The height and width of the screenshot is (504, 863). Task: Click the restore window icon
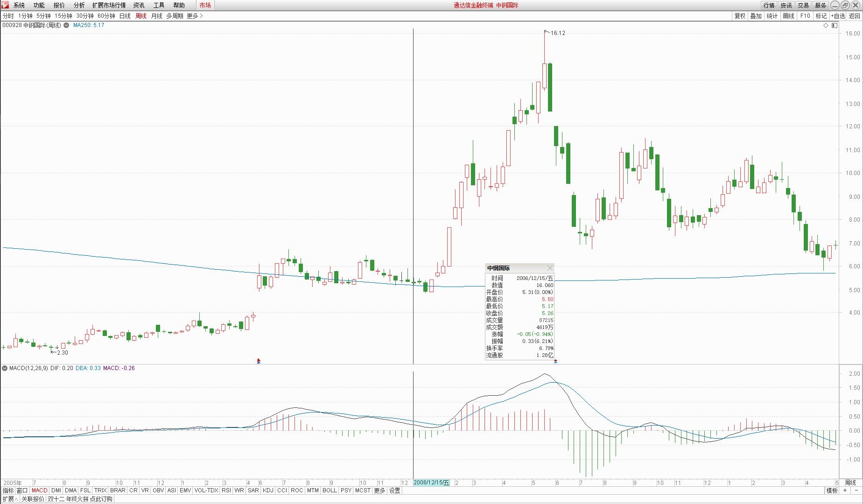click(845, 5)
